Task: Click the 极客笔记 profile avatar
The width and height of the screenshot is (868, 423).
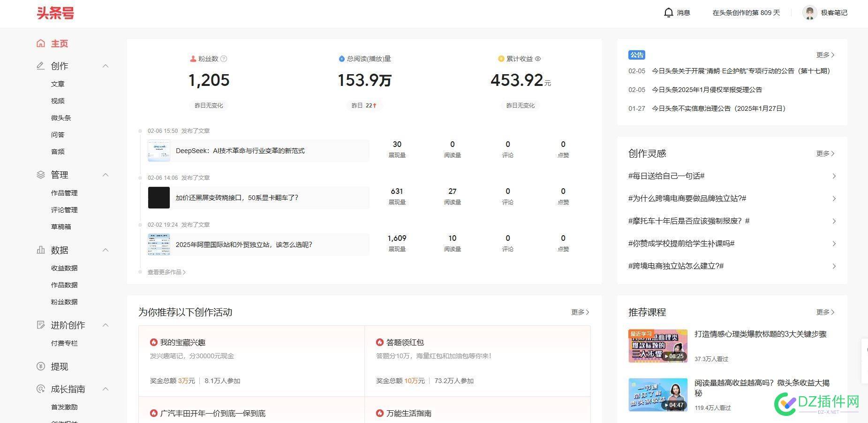Action: 809,13
